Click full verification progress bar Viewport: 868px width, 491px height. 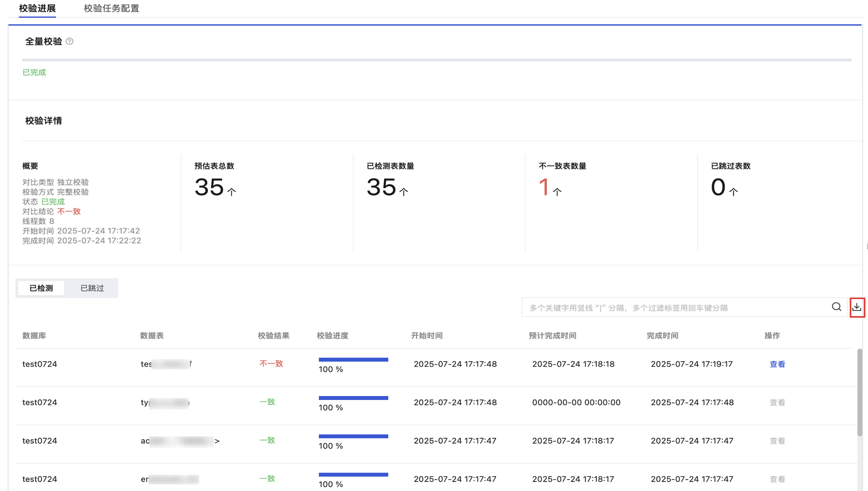[436, 60]
